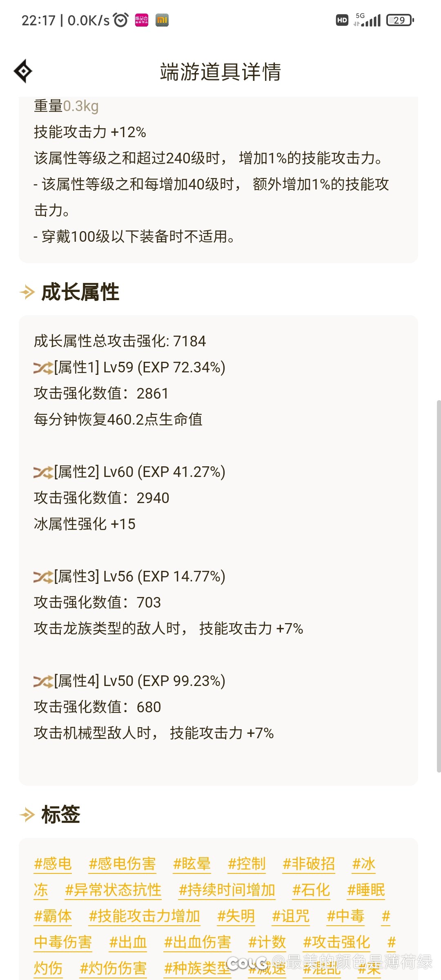Open the #出血伤害 tag
The width and height of the screenshot is (441, 980).
pyautogui.click(x=197, y=942)
